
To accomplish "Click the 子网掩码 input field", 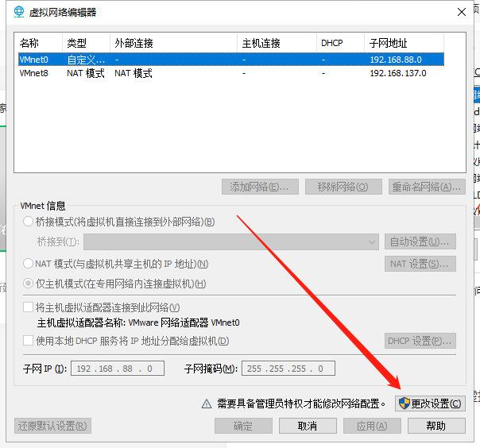I will pos(288,369).
